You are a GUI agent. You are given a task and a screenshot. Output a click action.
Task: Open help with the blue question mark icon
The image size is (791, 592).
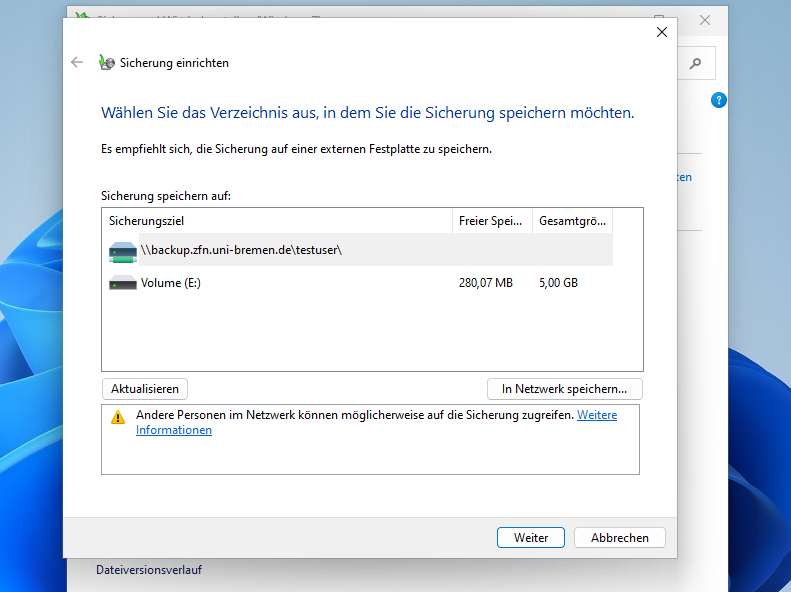click(x=718, y=101)
